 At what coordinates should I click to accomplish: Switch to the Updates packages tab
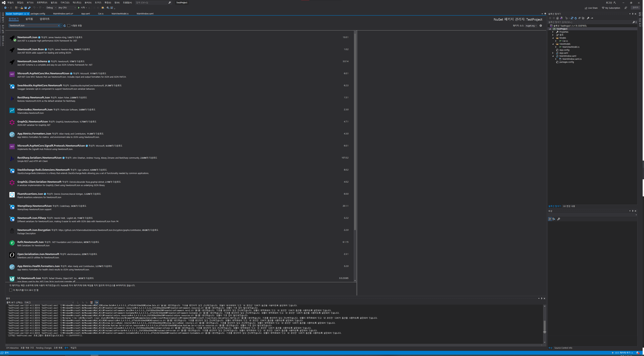[x=45, y=19]
